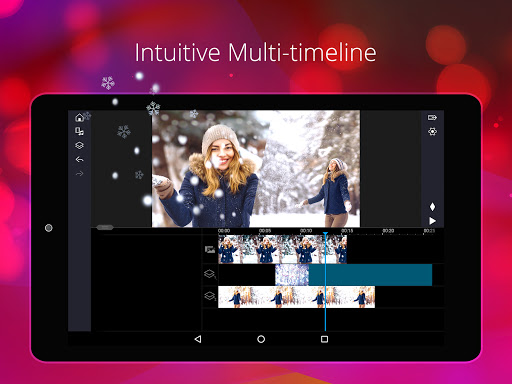Tap Android recent apps square button
Screen dimensions: 512x384
point(324,339)
